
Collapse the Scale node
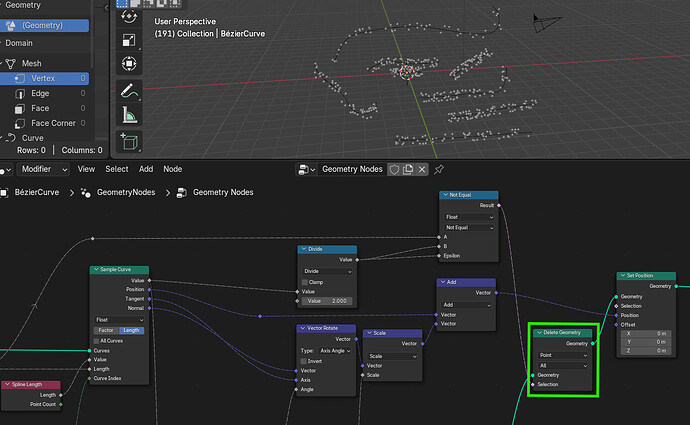(369, 333)
